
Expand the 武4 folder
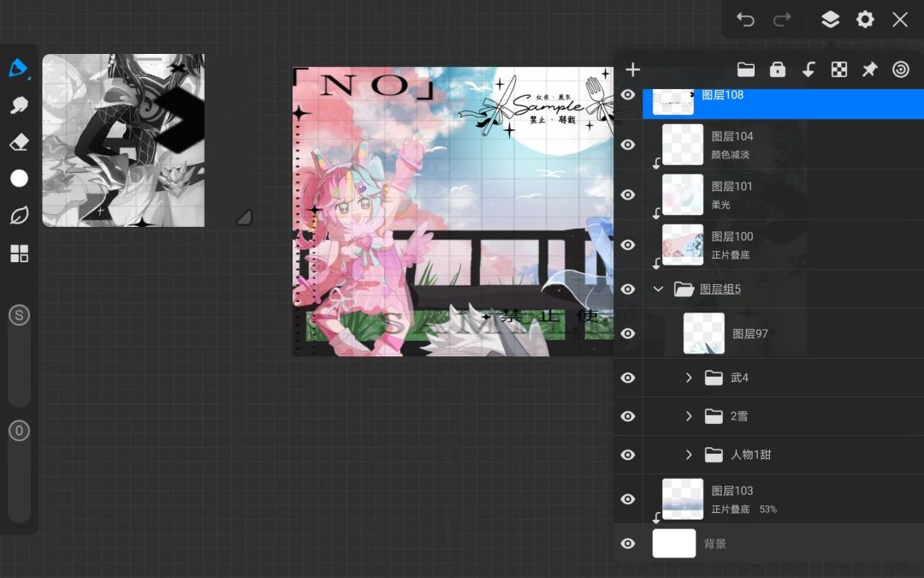(688, 378)
